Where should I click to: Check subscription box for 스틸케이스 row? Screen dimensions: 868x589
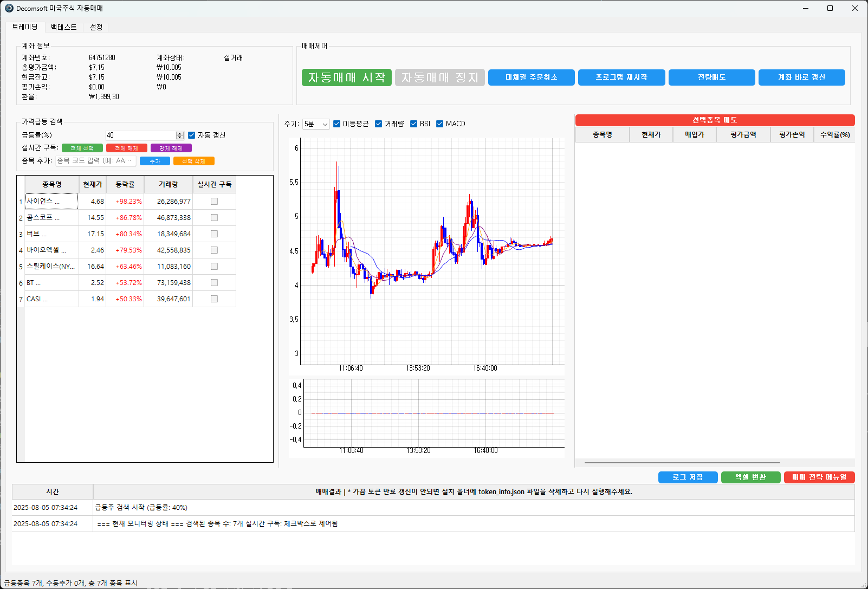pos(214,267)
